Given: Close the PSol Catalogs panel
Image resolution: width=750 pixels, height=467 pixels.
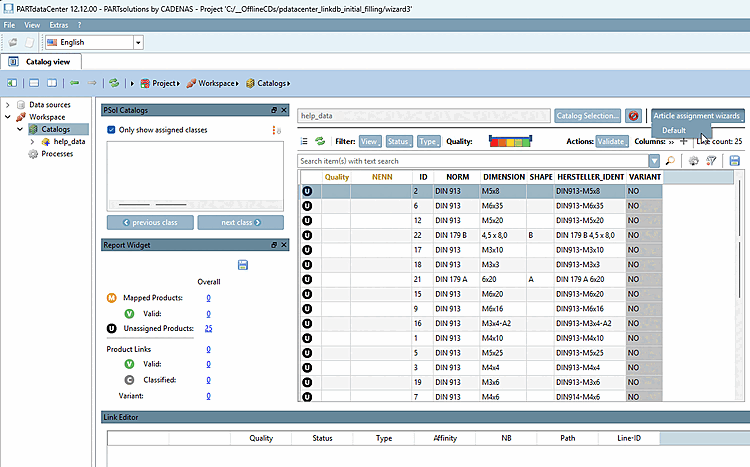Looking at the screenshot, I should (284, 110).
